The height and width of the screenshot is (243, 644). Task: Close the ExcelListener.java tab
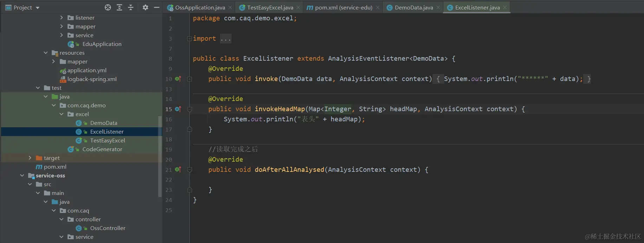tap(505, 7)
